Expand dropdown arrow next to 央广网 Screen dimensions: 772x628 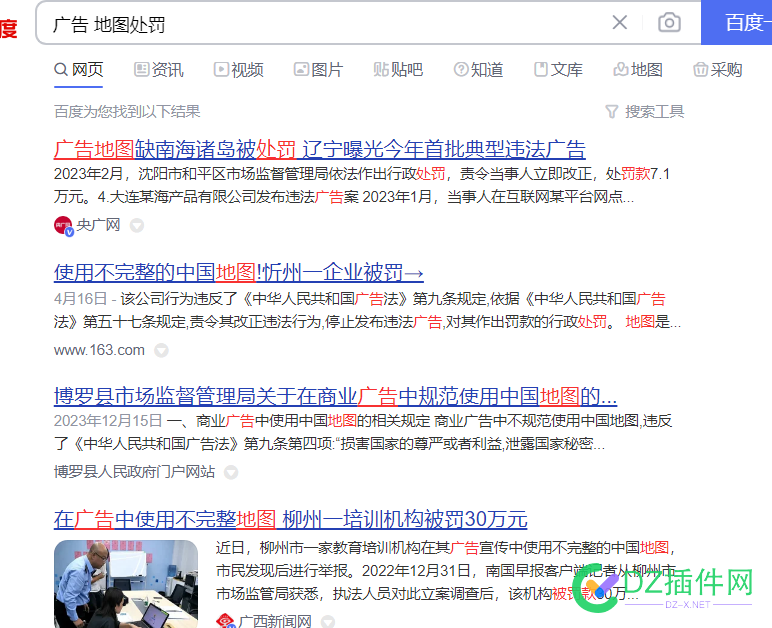click(x=137, y=225)
